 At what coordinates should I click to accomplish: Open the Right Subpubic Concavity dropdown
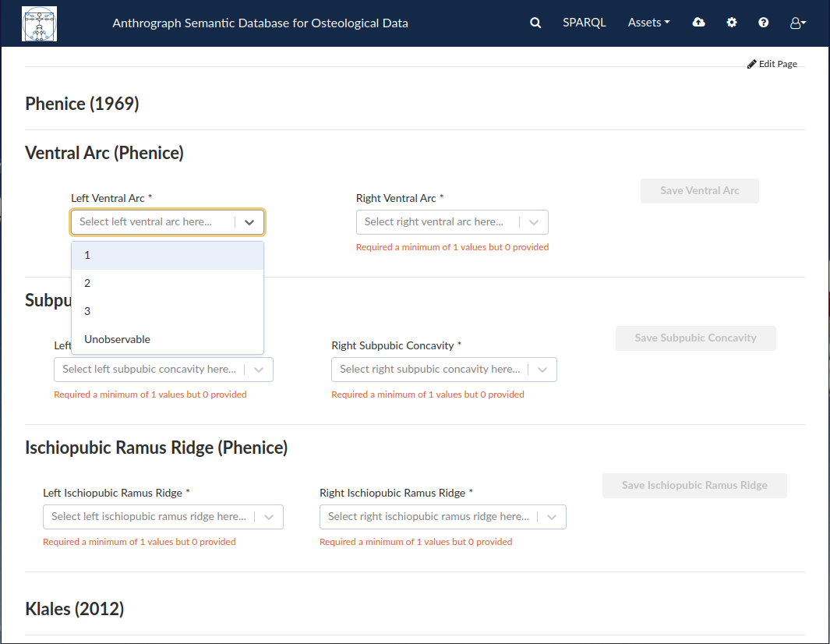pos(443,370)
